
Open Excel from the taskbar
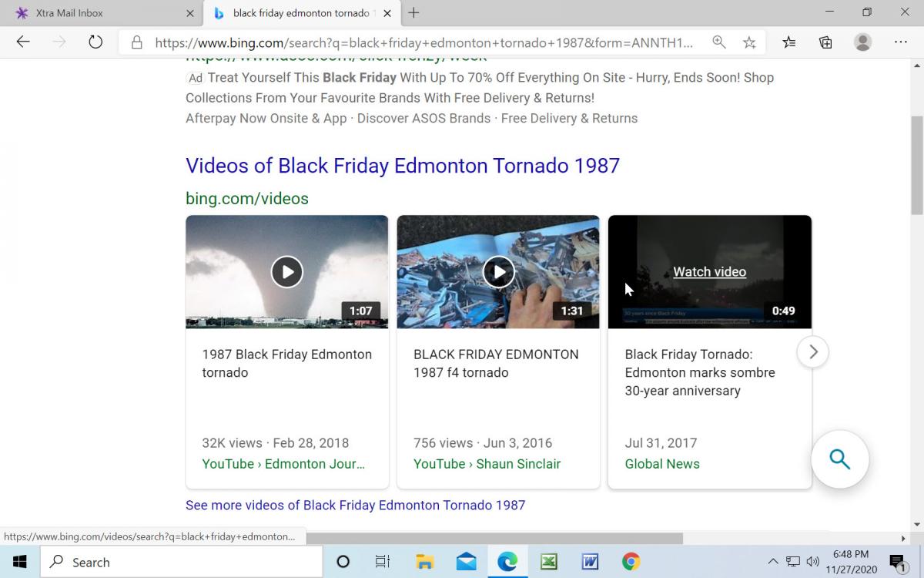tap(548, 562)
